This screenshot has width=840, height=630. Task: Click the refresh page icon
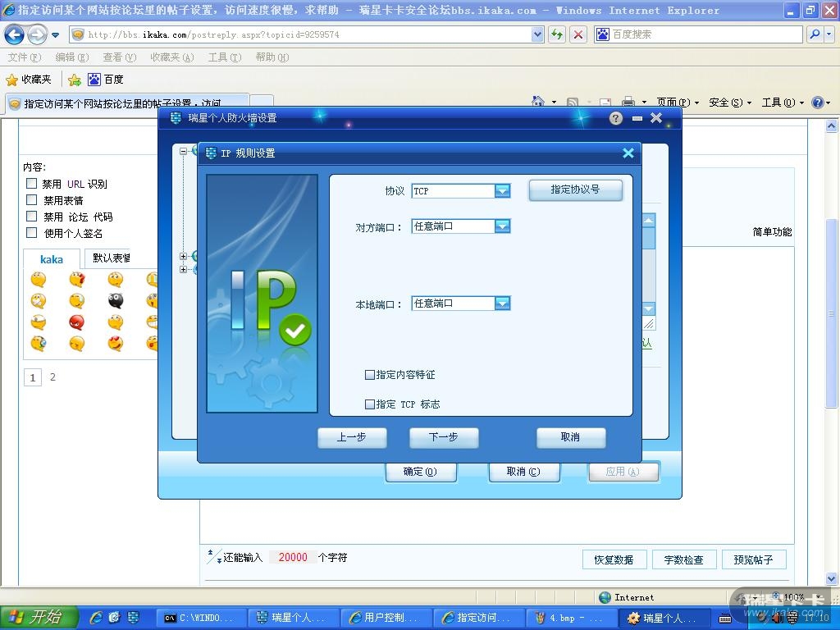[557, 34]
